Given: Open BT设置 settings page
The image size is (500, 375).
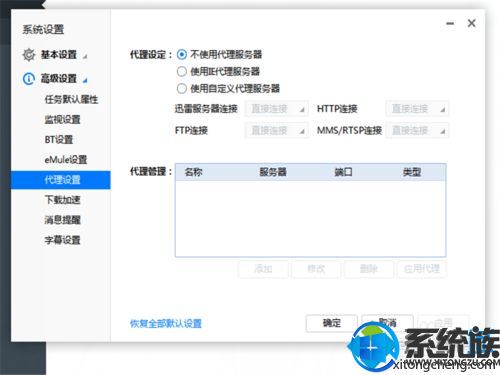Looking at the screenshot, I should pyautogui.click(x=59, y=139).
